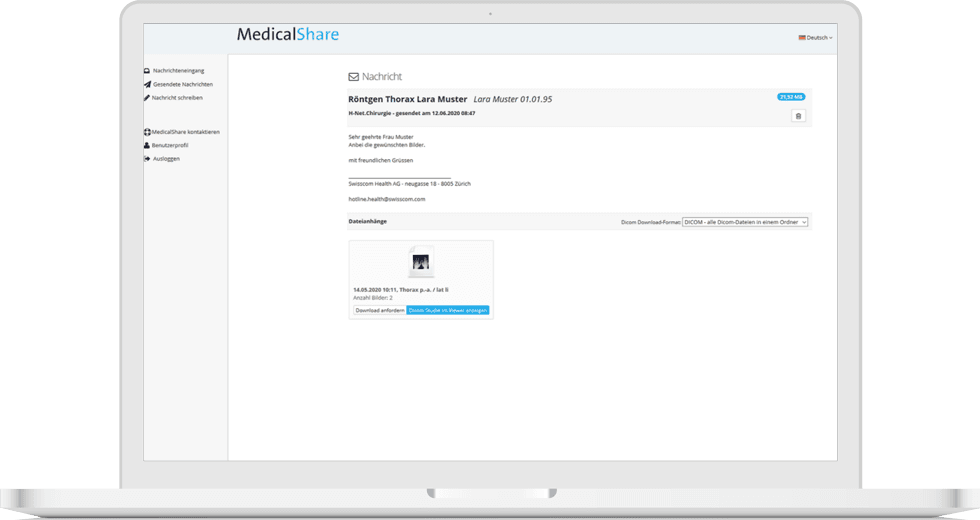Click the MedicalShare logo
This screenshot has height=520, width=980.
pyautogui.click(x=288, y=34)
